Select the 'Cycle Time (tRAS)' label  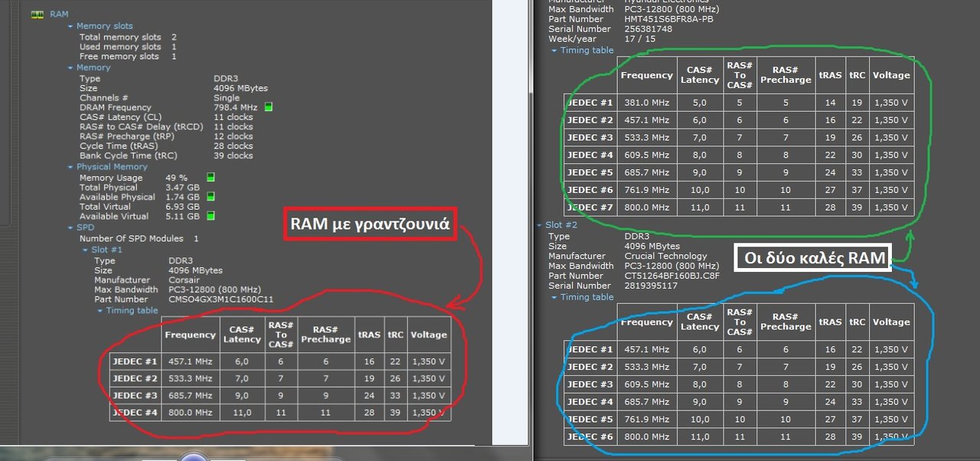[x=117, y=146]
